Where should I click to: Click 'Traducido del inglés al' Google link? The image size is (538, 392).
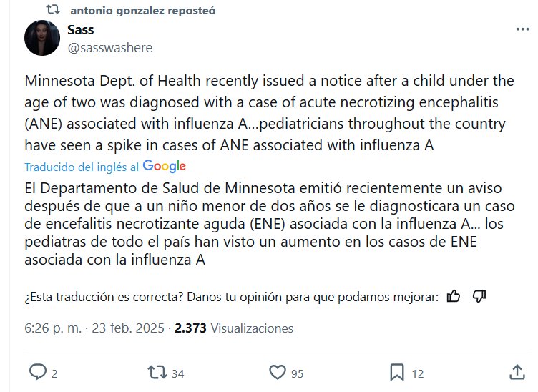pyautogui.click(x=105, y=166)
